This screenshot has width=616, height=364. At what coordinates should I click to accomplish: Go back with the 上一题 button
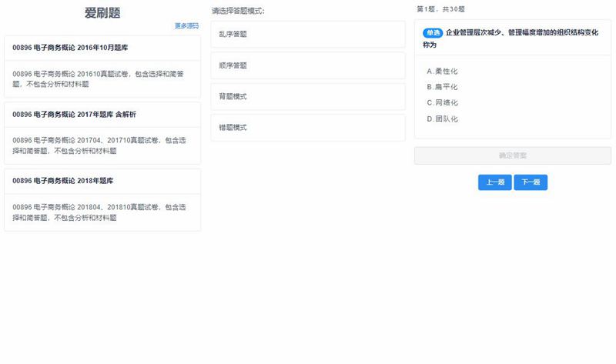494,182
